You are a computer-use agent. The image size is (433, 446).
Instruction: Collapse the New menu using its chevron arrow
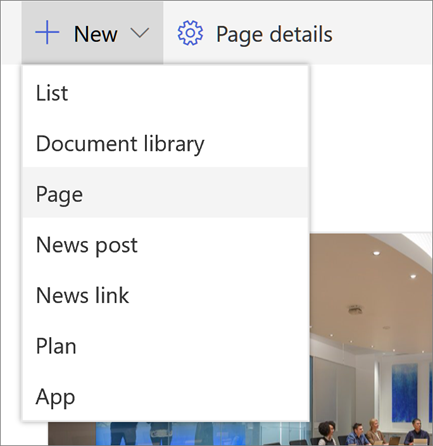(140, 33)
